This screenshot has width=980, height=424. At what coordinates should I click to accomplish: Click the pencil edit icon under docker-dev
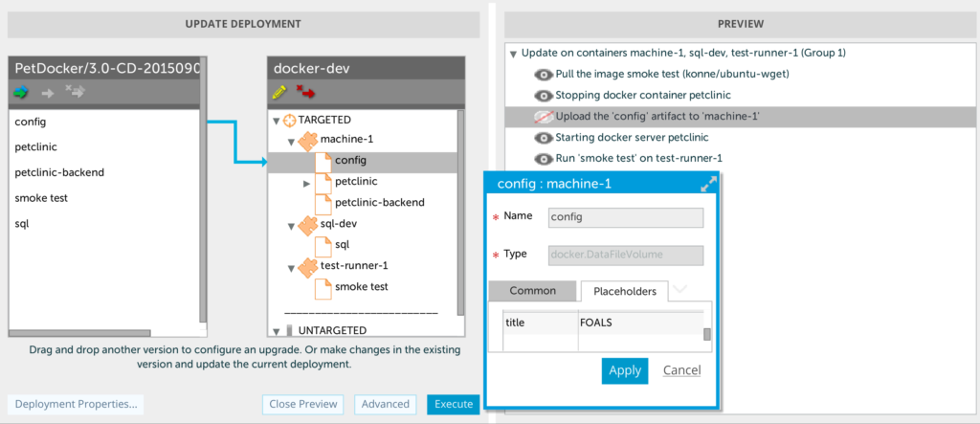pyautogui.click(x=279, y=92)
